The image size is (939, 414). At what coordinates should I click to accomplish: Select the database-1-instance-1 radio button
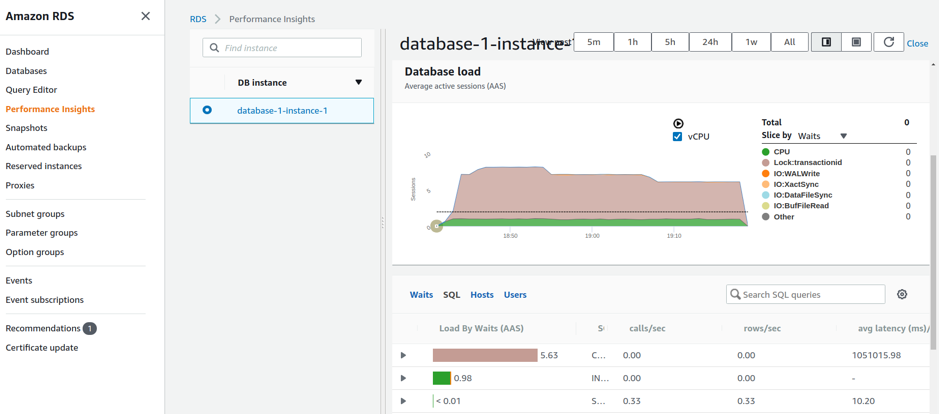207,110
